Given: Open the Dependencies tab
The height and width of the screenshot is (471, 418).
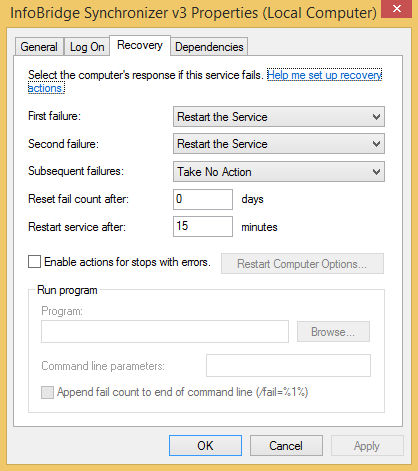Looking at the screenshot, I should pos(209,47).
